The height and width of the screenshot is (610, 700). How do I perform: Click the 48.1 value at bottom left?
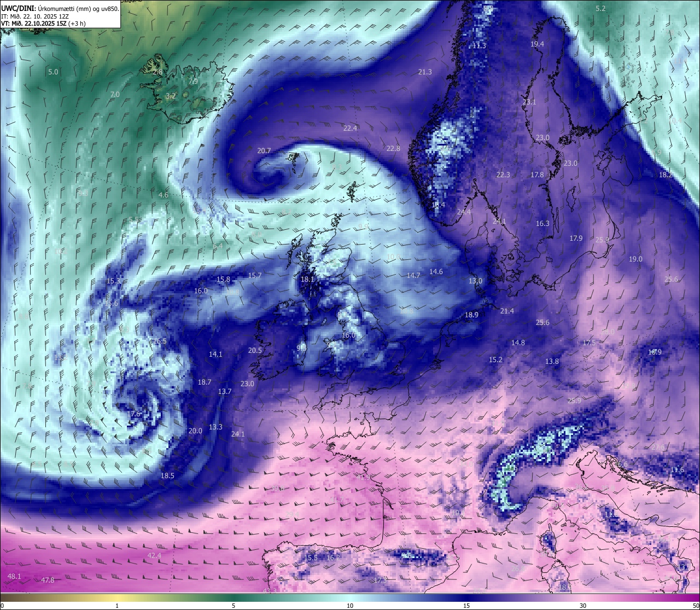point(14,576)
